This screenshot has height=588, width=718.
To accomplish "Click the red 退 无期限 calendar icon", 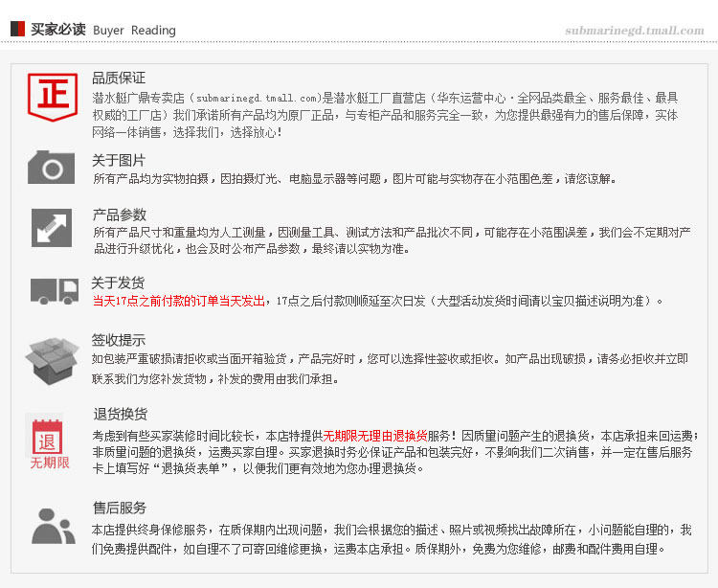I will click(49, 442).
